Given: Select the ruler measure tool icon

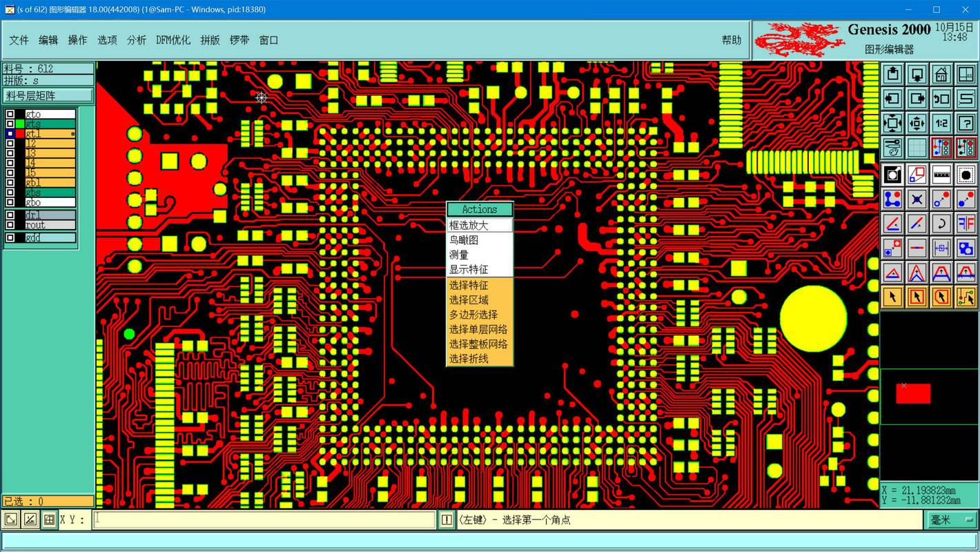Looking at the screenshot, I should 941,175.
